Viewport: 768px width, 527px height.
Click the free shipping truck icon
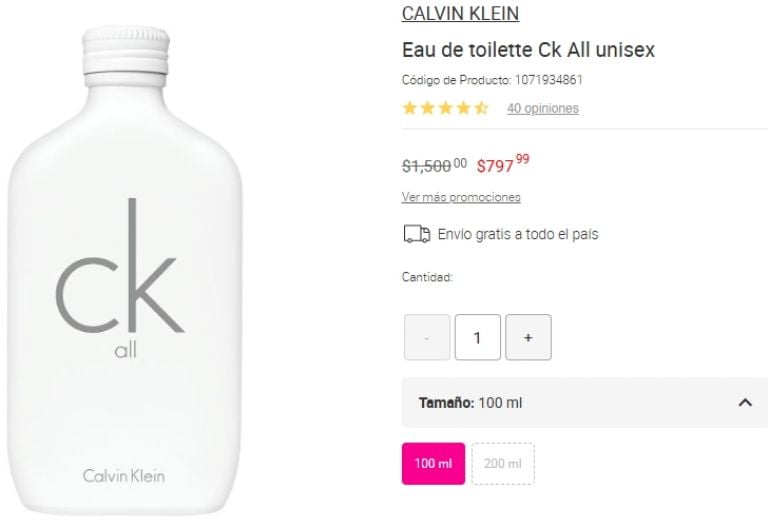pyautogui.click(x=417, y=234)
